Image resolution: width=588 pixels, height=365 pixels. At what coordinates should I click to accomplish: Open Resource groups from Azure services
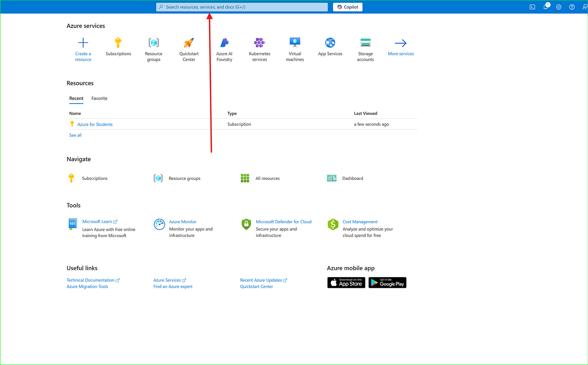tap(154, 42)
